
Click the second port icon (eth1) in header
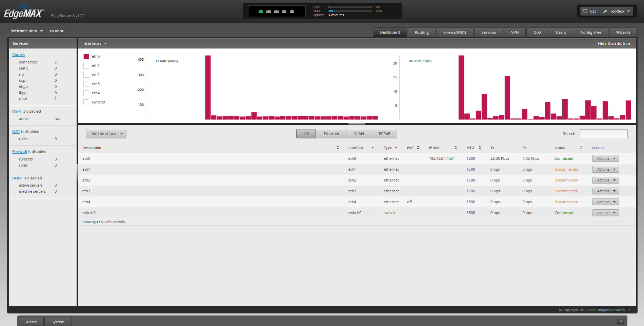pos(268,12)
